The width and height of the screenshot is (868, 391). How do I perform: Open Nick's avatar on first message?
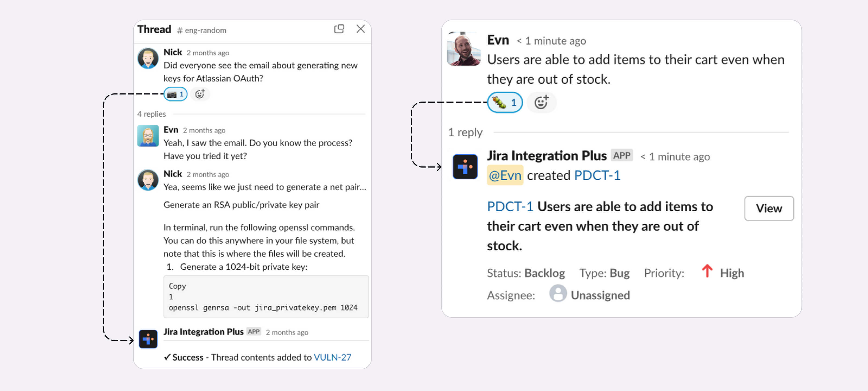[148, 58]
